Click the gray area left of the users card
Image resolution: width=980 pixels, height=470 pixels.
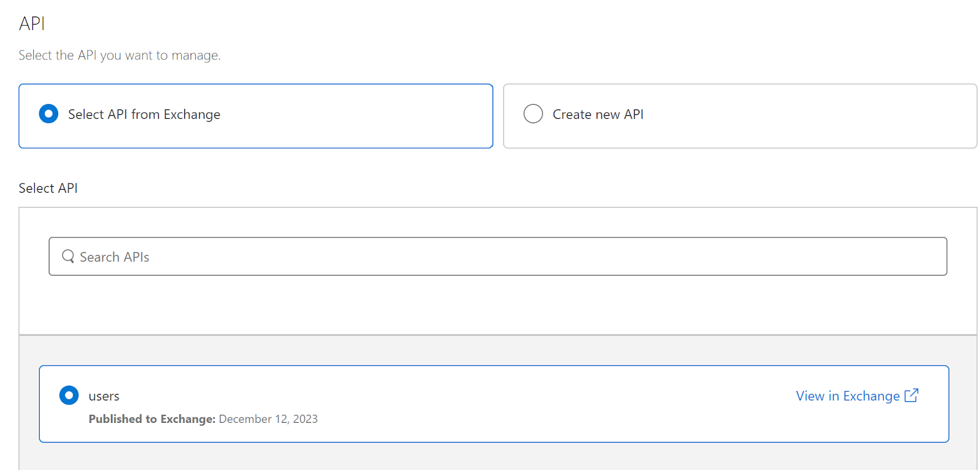click(x=29, y=404)
